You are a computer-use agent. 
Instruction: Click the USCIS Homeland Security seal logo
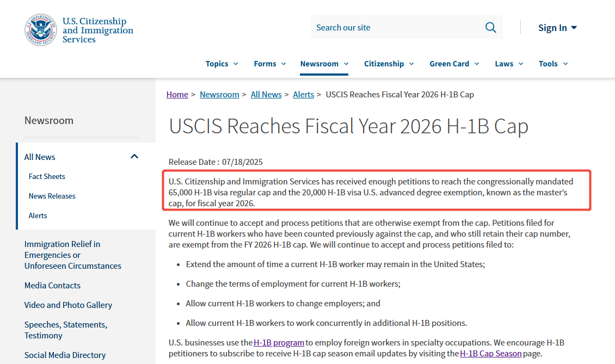(x=41, y=30)
